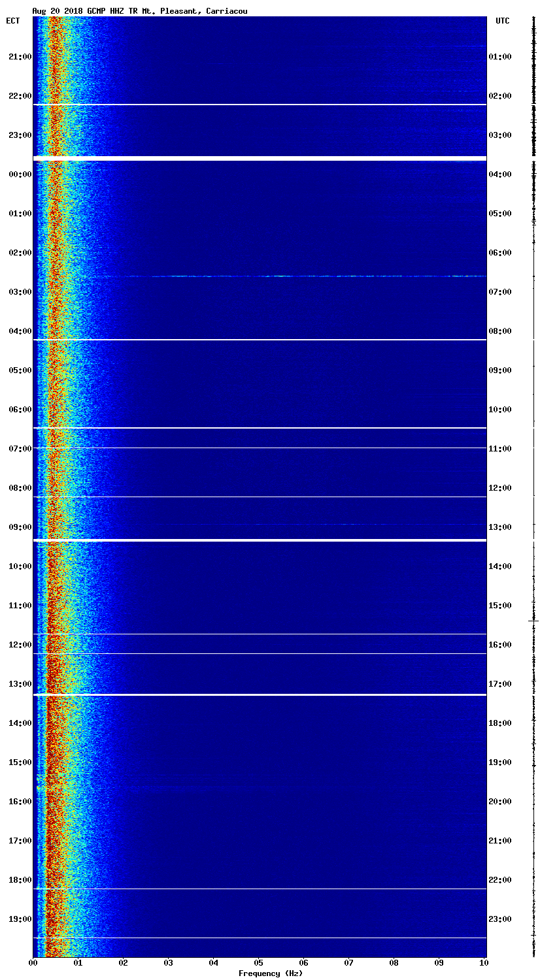557x980 pixels.
Task: Select the 08:00 label on the ECT axis
Action: point(20,488)
